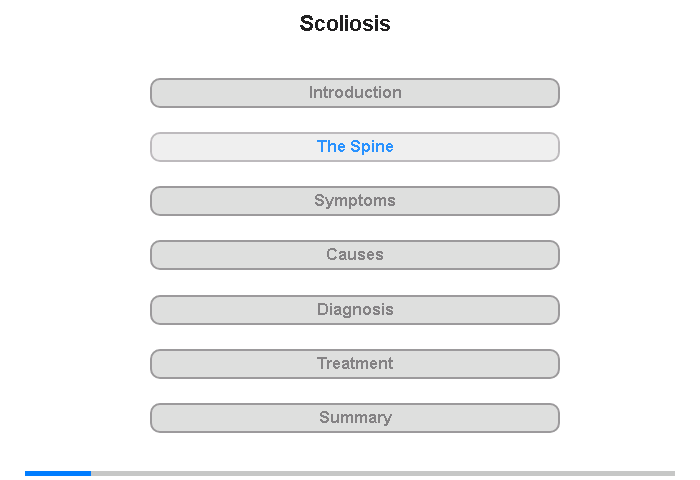This screenshot has height=480, width=700.
Task: Choose Diagnosis from the topic list
Action: (x=355, y=310)
